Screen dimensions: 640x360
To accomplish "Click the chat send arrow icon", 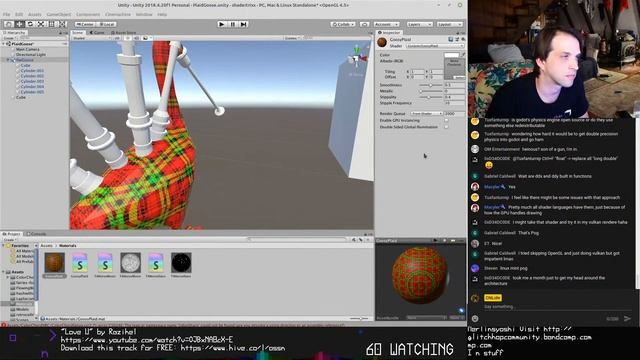I will click(x=627, y=319).
